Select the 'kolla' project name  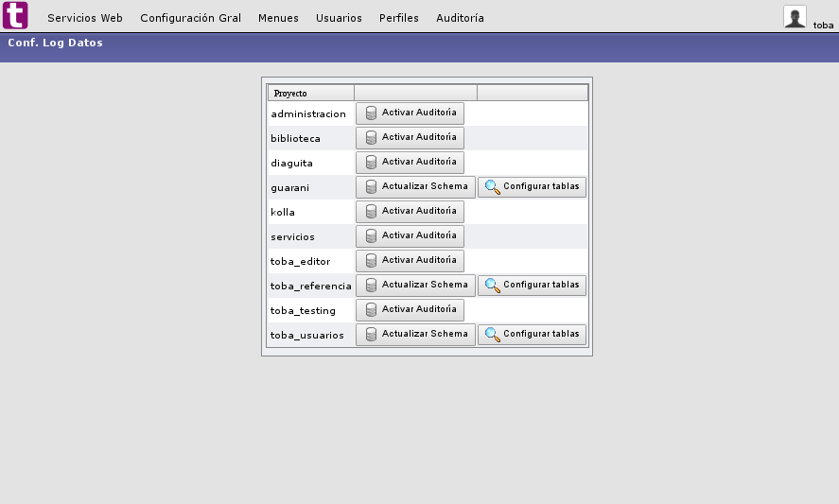point(283,213)
